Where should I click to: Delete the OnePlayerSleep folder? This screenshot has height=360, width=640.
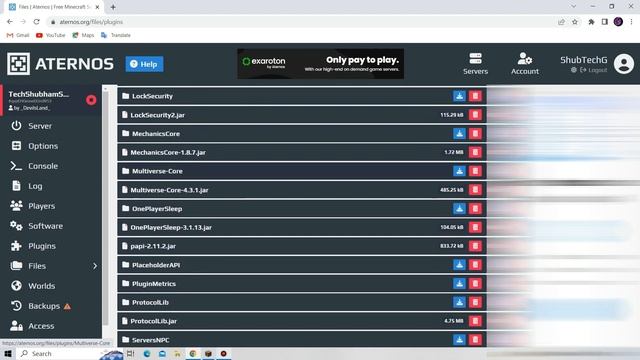tap(475, 209)
